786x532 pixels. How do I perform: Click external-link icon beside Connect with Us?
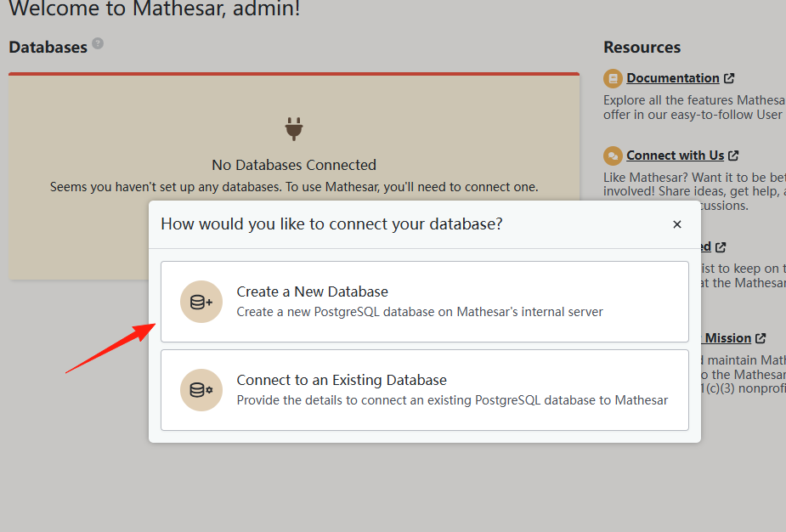[733, 156]
